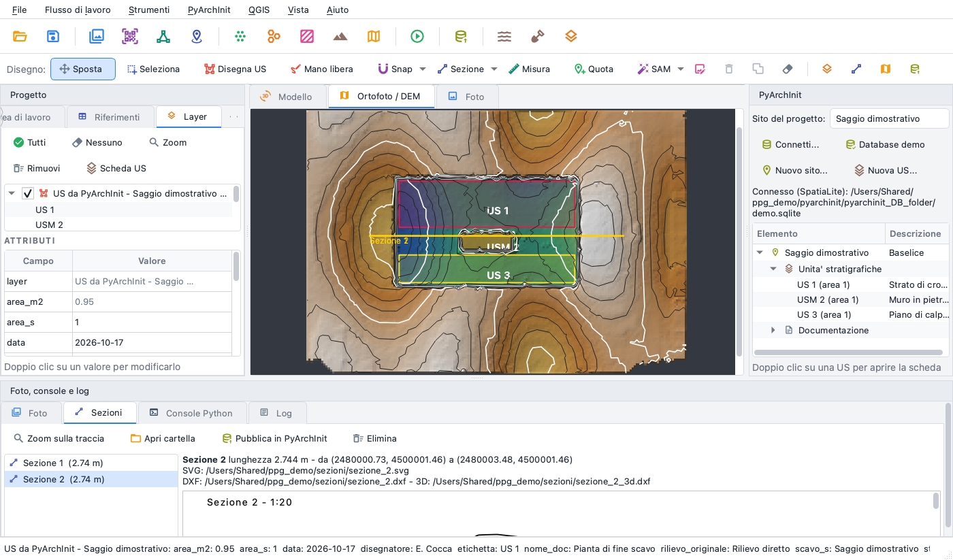The width and height of the screenshot is (953, 560).
Task: Open the PyArchInit menu
Action: point(209,10)
